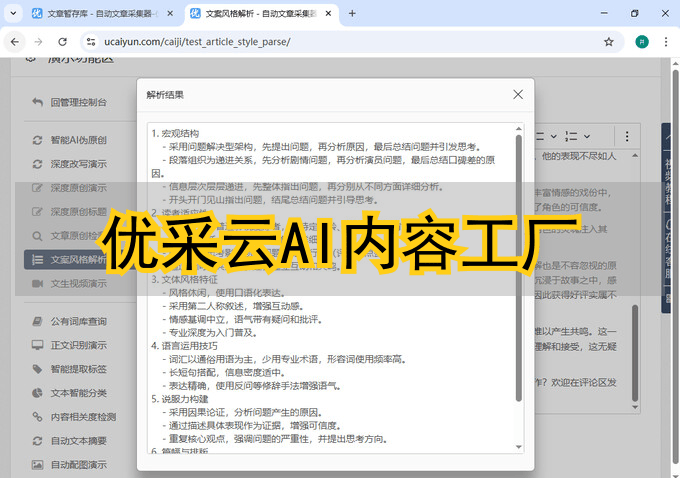Switch to the 文章暂存库 browser tab
This screenshot has width=680, height=478.
pos(89,14)
